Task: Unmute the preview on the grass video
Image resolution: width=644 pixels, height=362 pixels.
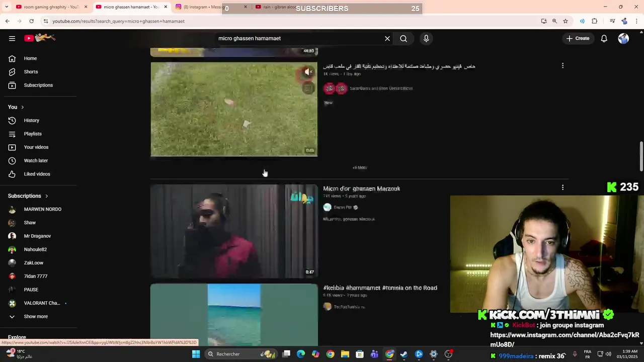Action: (308, 72)
